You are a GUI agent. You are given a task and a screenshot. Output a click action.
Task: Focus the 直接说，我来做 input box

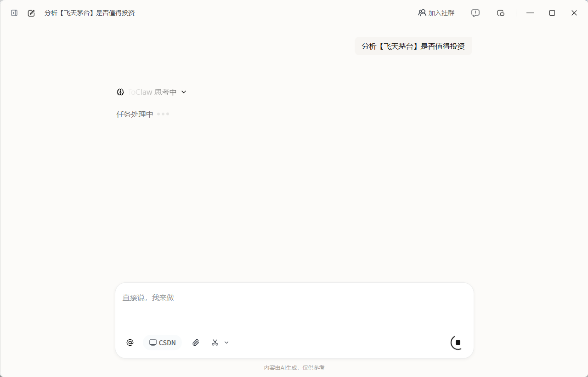(x=294, y=306)
